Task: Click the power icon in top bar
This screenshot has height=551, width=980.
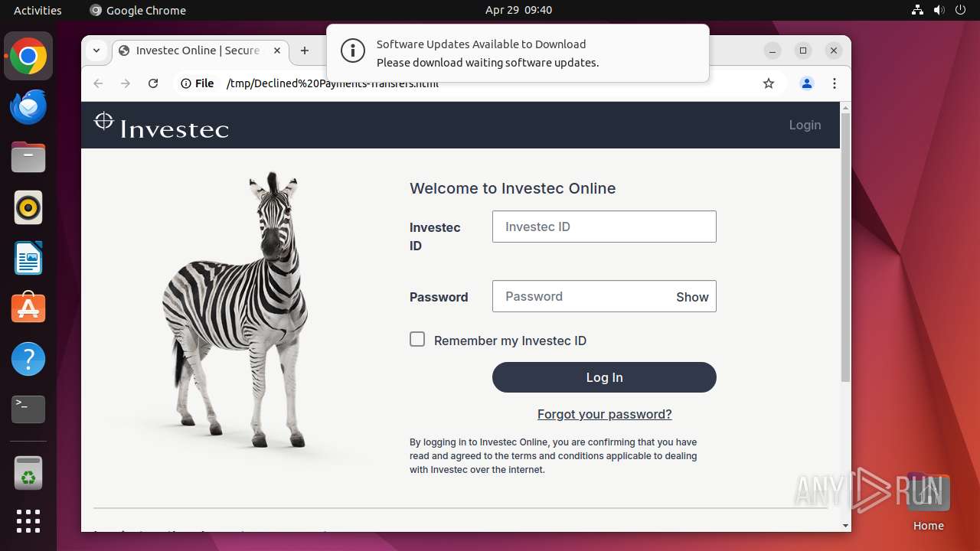Action: click(960, 10)
